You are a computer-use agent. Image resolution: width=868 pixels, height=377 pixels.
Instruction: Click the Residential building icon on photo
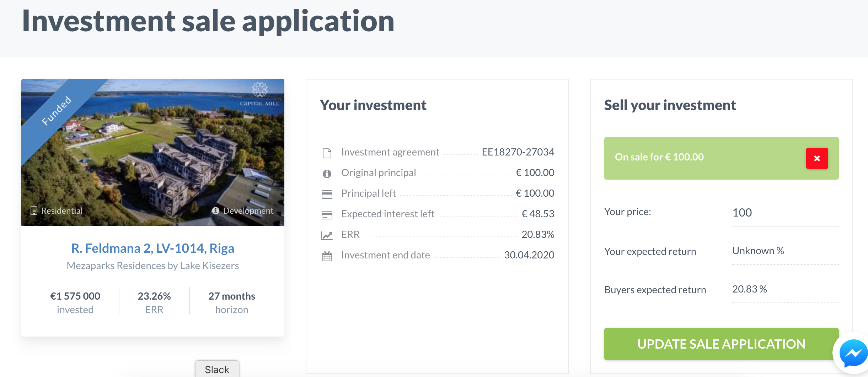[x=34, y=211]
